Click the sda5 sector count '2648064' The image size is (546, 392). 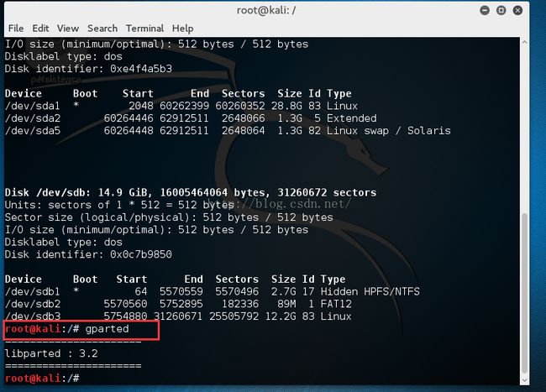point(243,131)
